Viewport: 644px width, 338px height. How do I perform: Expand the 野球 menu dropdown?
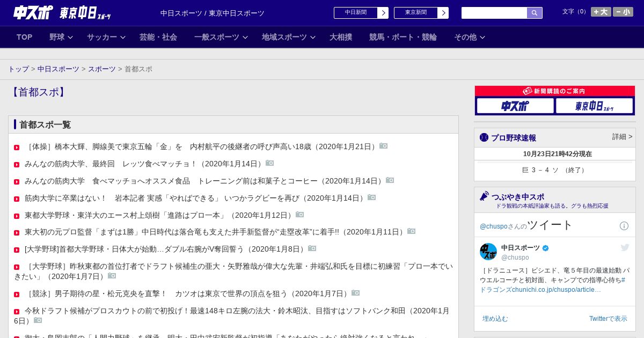61,37
